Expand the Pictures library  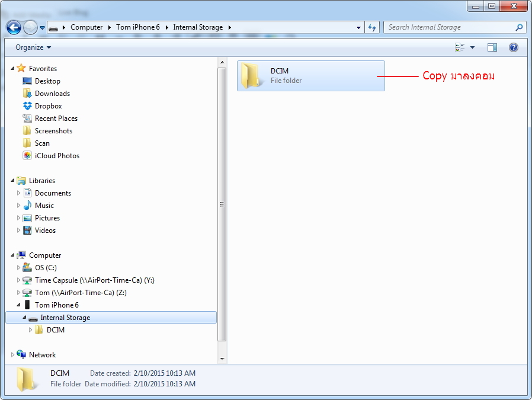click(18, 218)
